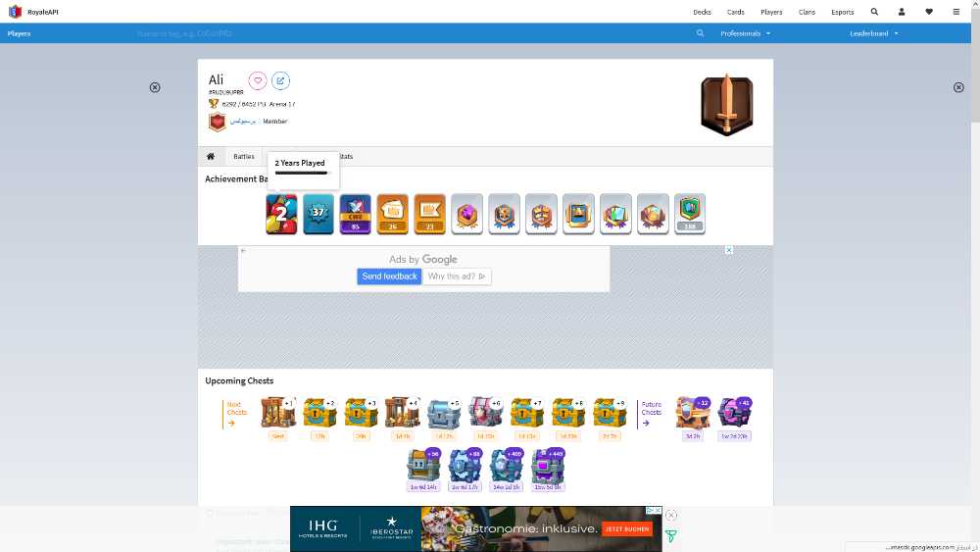This screenshot has height=552, width=980.
Task: Dismiss the right side ad circle X
Action: click(x=958, y=87)
